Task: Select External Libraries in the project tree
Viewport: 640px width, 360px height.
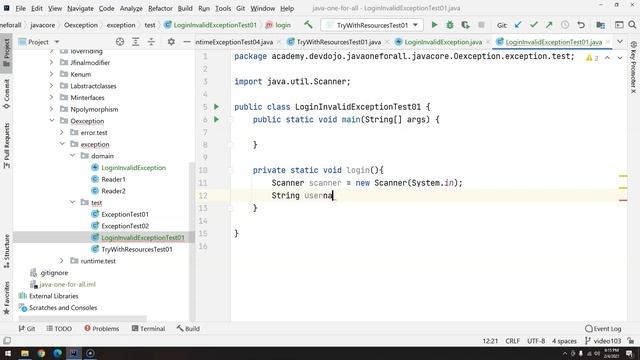Action: pyautogui.click(x=53, y=296)
